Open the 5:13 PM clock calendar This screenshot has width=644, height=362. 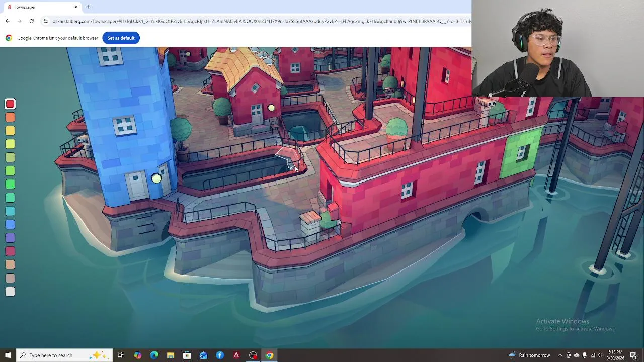point(616,355)
